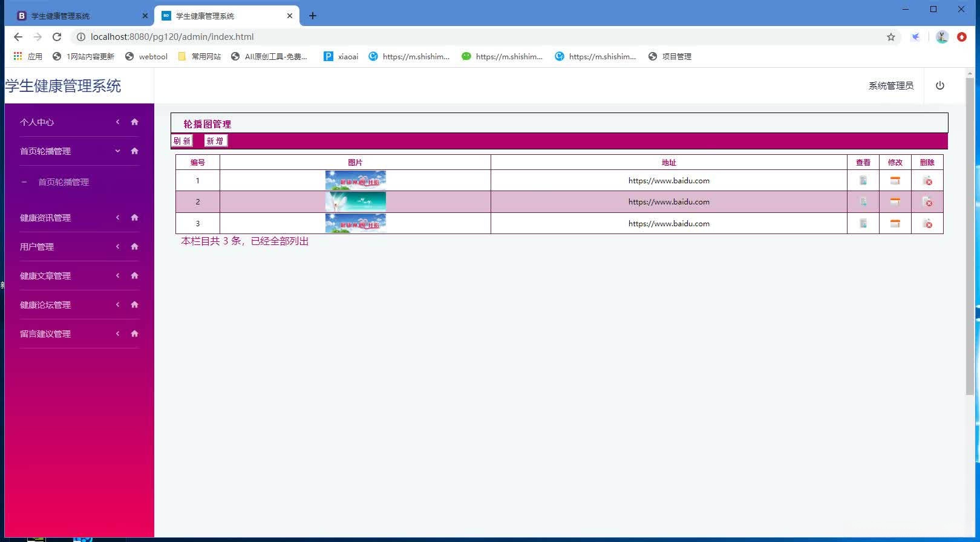
Task: Click the delete icon for row 2
Action: (x=927, y=202)
